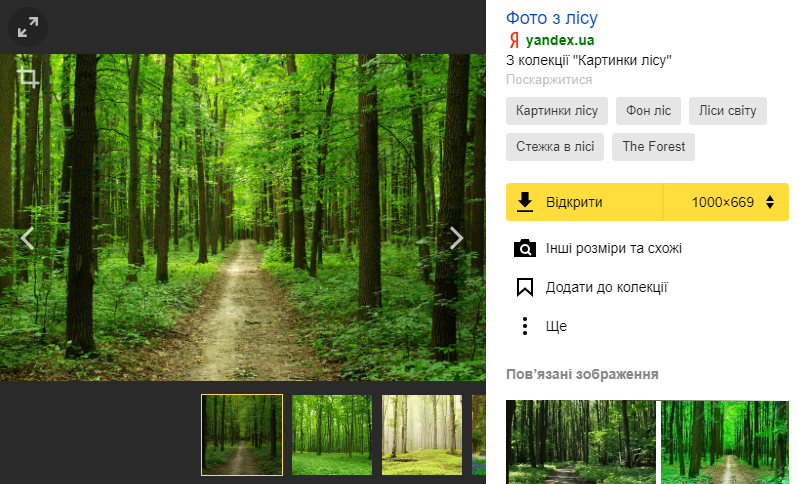Select the Фон ліс tag

[648, 111]
